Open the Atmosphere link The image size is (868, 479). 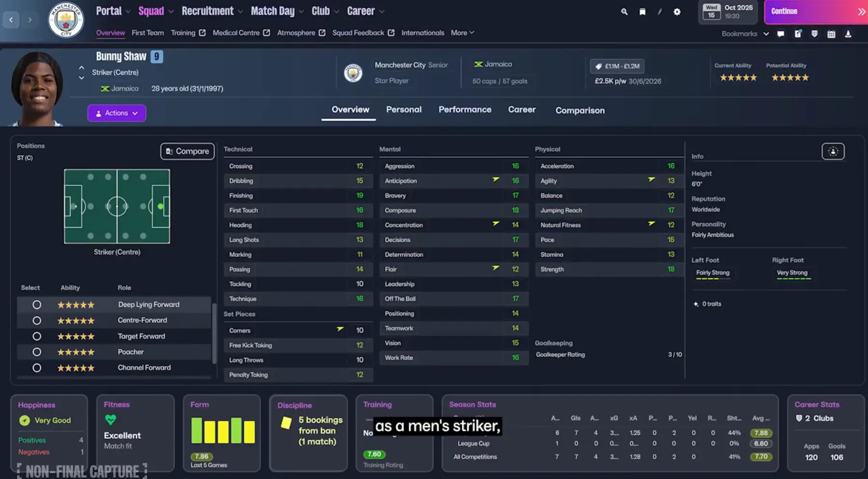pos(301,33)
